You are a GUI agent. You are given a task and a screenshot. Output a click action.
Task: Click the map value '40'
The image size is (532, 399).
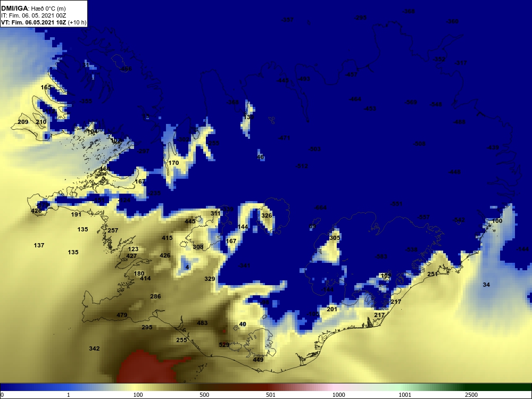[x=243, y=325]
